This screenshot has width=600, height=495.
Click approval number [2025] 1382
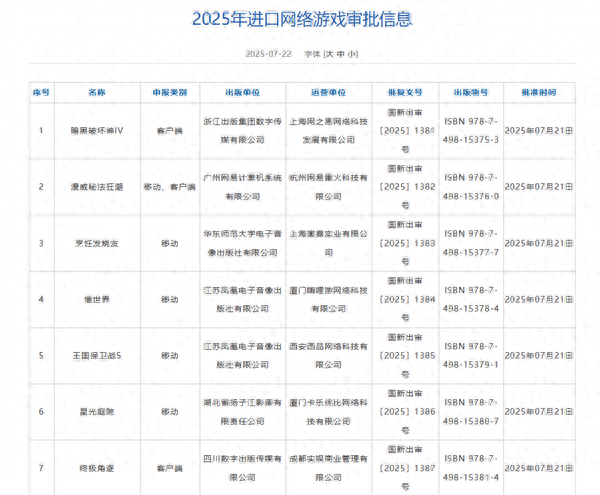point(407,187)
